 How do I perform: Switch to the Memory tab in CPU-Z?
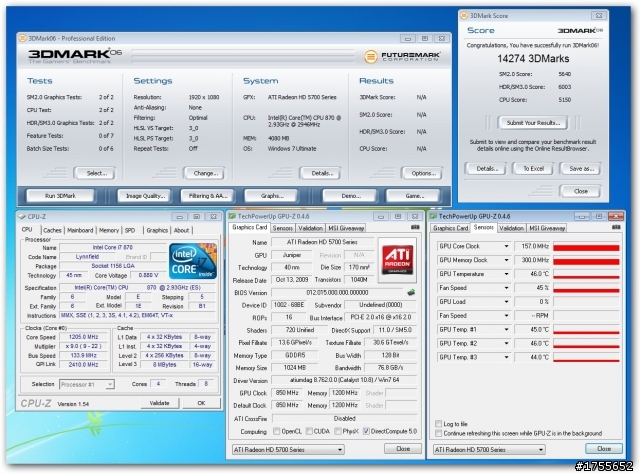(x=109, y=230)
